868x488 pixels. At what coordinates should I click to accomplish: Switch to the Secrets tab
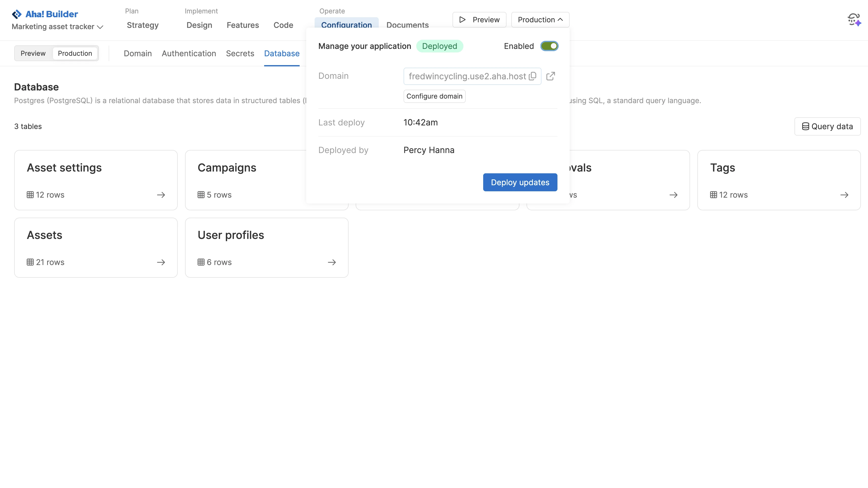[240, 53]
